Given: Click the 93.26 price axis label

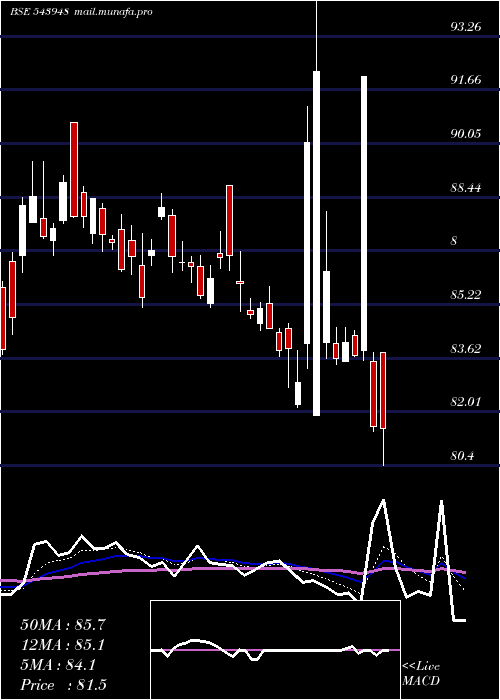Looking at the screenshot, I should [466, 27].
